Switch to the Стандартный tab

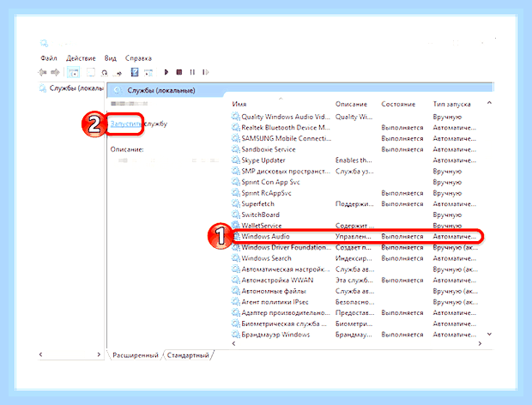188,355
